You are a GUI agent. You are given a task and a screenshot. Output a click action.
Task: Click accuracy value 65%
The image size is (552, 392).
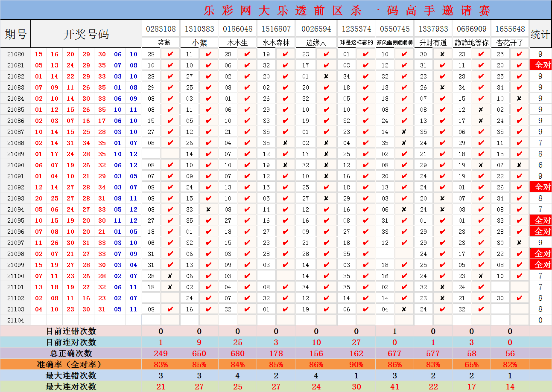click(x=471, y=364)
